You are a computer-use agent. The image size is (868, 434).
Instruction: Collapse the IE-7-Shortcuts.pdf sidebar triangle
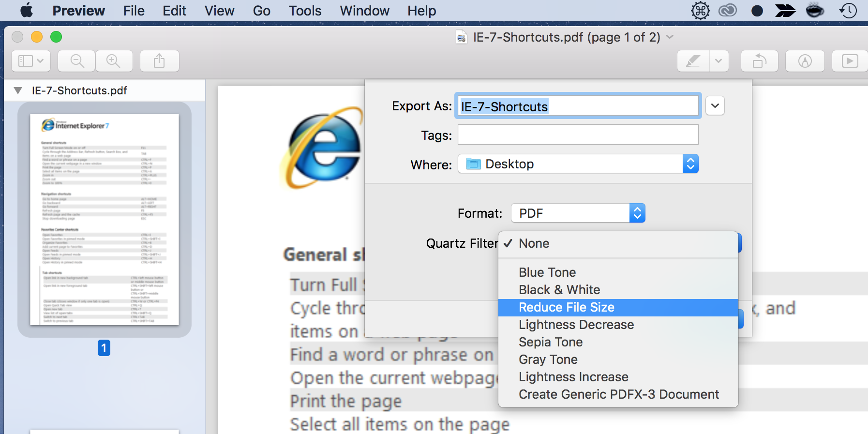tap(18, 90)
